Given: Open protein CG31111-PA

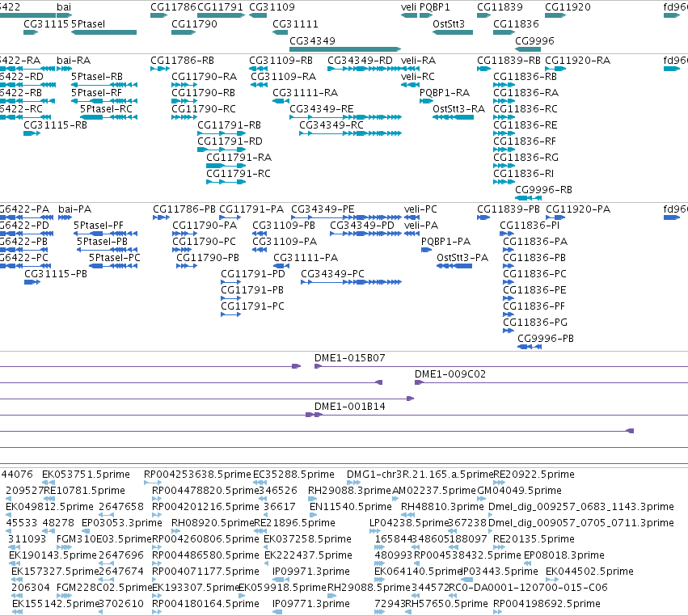Looking at the screenshot, I should [306, 258].
